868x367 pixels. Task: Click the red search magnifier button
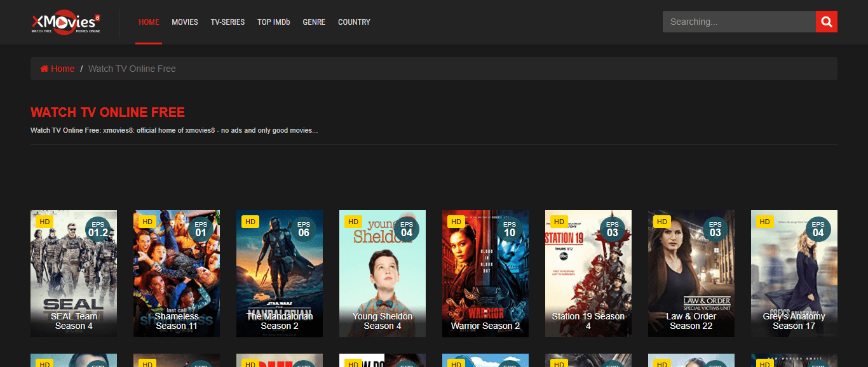click(x=827, y=22)
